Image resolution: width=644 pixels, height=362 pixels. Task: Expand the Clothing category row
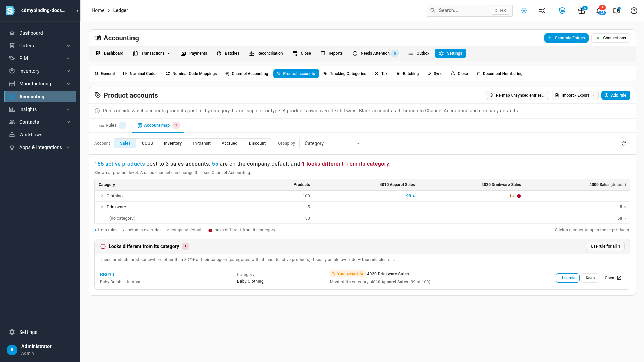pyautogui.click(x=102, y=196)
